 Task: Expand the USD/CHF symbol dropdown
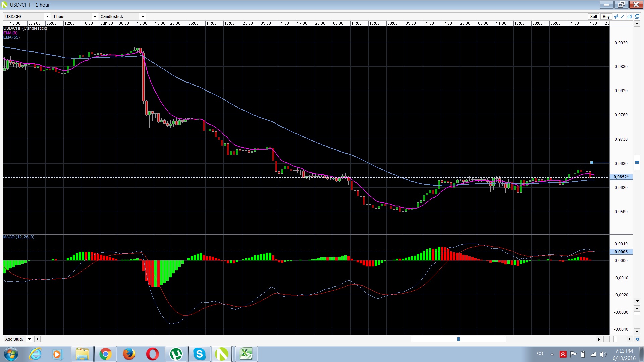tap(47, 16)
